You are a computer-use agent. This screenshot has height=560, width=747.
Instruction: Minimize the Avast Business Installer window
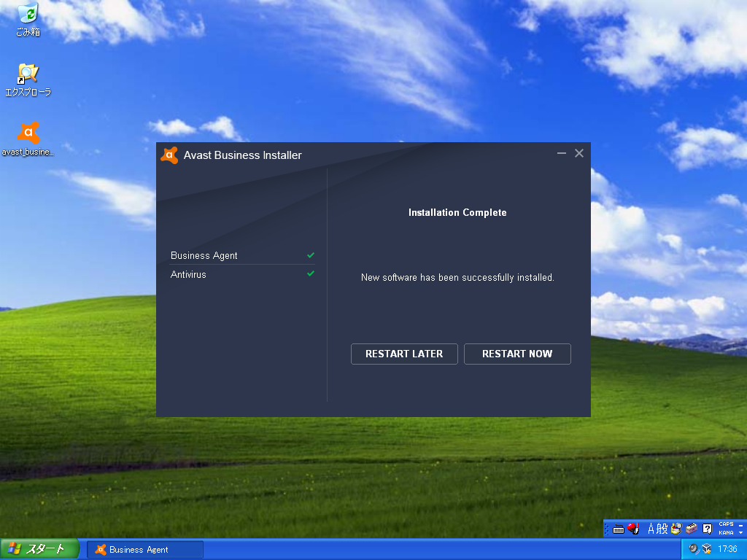[x=562, y=153]
